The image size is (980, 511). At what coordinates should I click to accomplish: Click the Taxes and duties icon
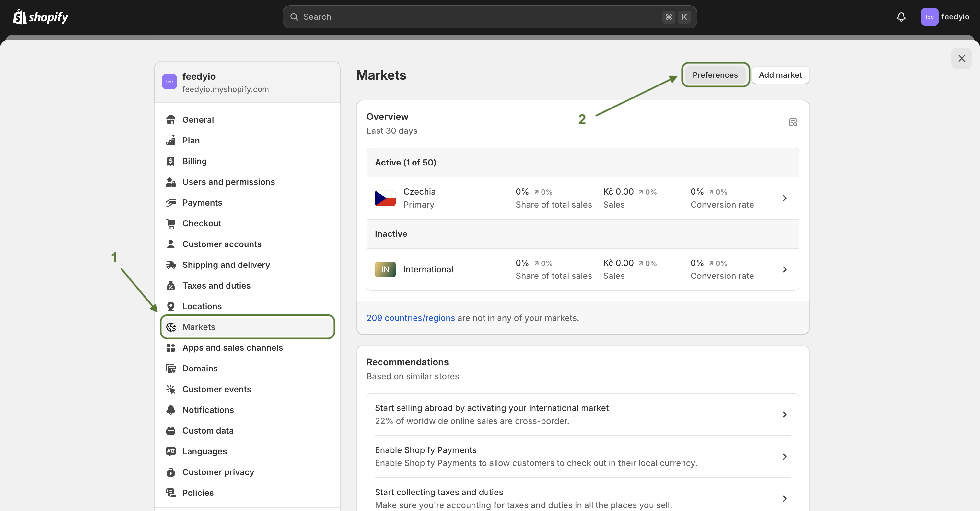click(171, 286)
